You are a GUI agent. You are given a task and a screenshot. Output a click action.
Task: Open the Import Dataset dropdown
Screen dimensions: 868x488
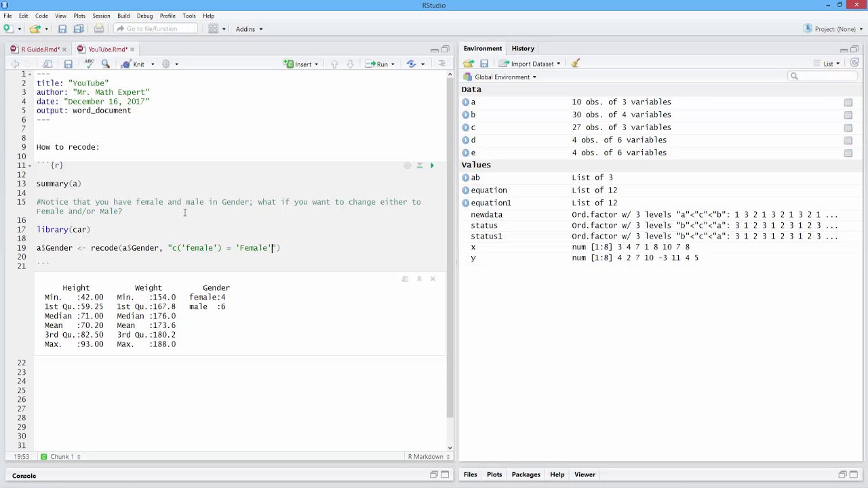tap(530, 64)
